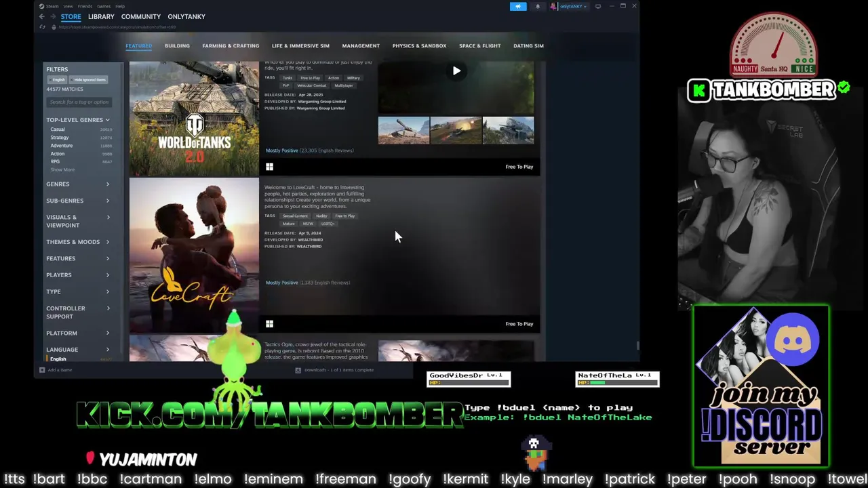The height and width of the screenshot is (488, 868).
Task: Select the Space & Flight tab
Action: (479, 45)
